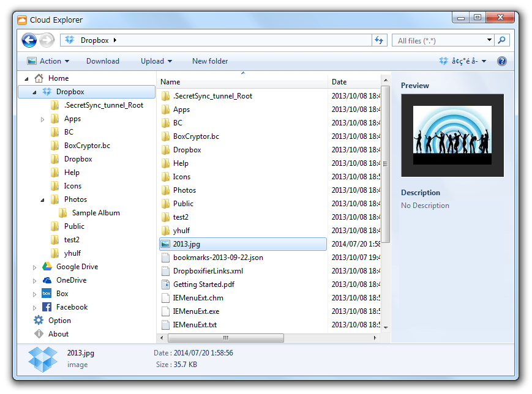Click the Dropbox path text in address bar
The width and height of the screenshot is (532, 394).
pyautogui.click(x=95, y=40)
